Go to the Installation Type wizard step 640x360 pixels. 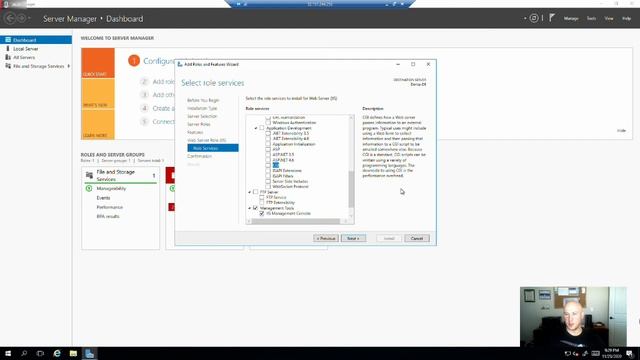tap(202, 108)
